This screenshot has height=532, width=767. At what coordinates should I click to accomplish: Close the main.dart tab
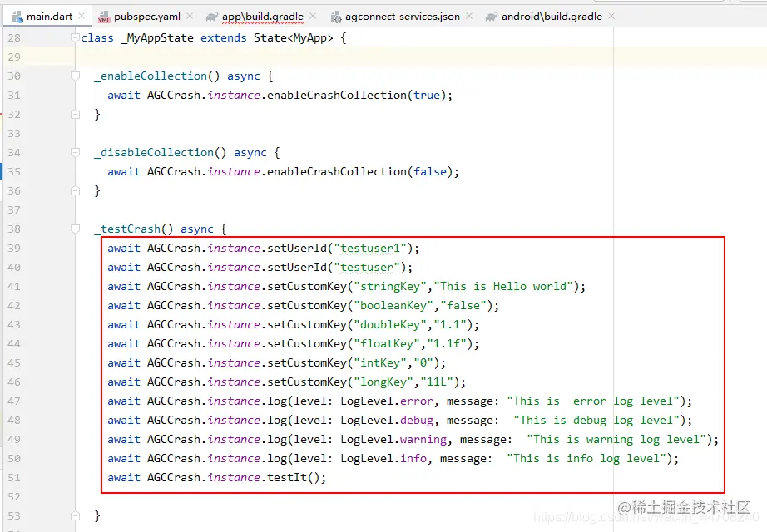[82, 16]
